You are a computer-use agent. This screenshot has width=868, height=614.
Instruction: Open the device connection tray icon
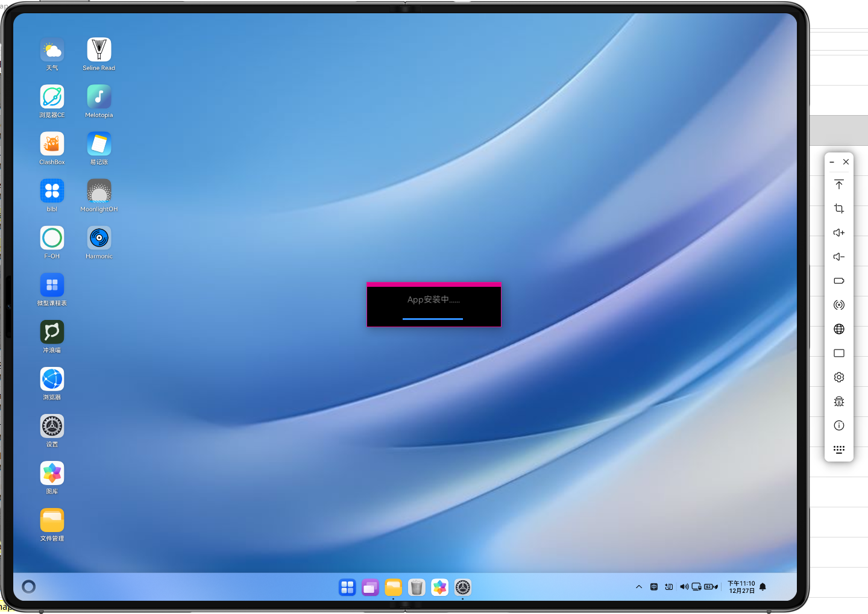pyautogui.click(x=697, y=587)
